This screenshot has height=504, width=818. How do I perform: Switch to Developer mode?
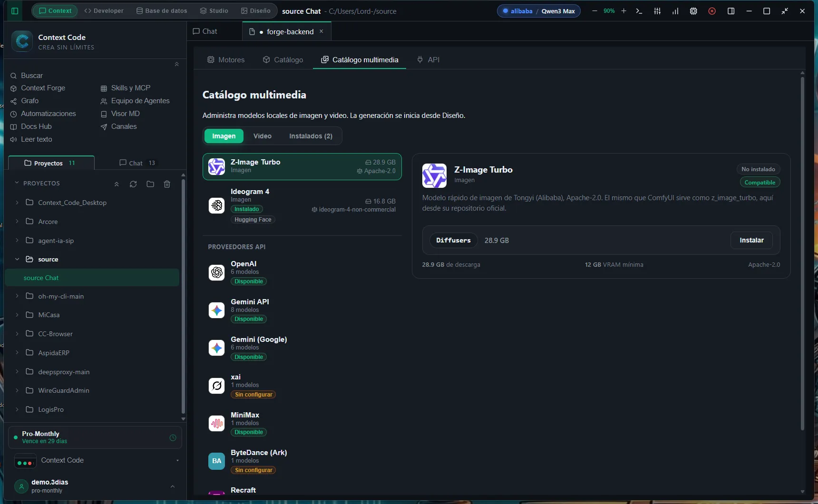tap(104, 11)
